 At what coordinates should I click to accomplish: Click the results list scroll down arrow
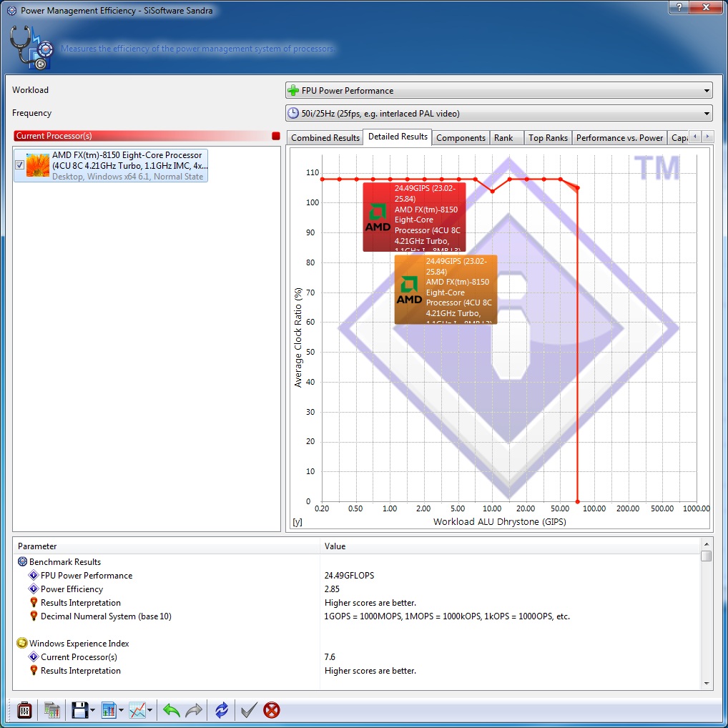(x=706, y=684)
